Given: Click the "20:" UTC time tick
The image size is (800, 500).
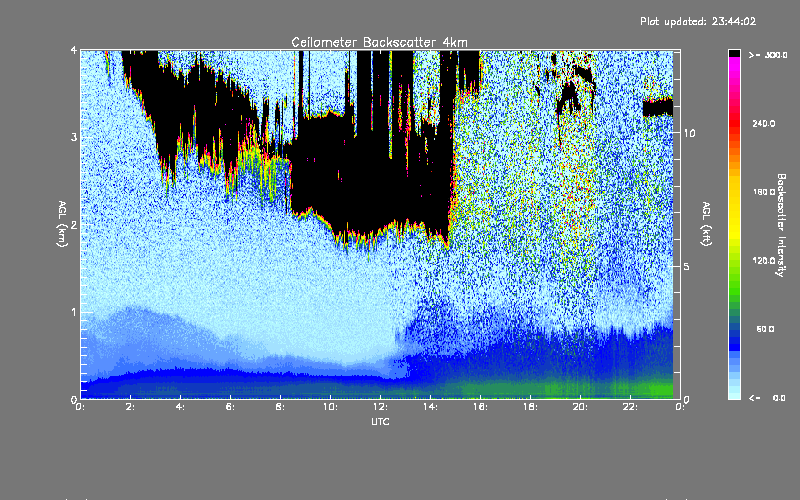Looking at the screenshot, I should (581, 407).
